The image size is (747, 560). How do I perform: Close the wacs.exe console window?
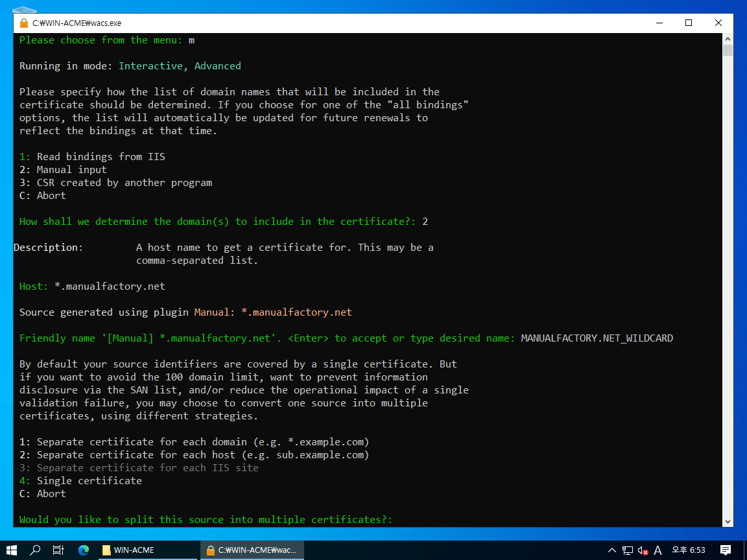click(x=718, y=23)
